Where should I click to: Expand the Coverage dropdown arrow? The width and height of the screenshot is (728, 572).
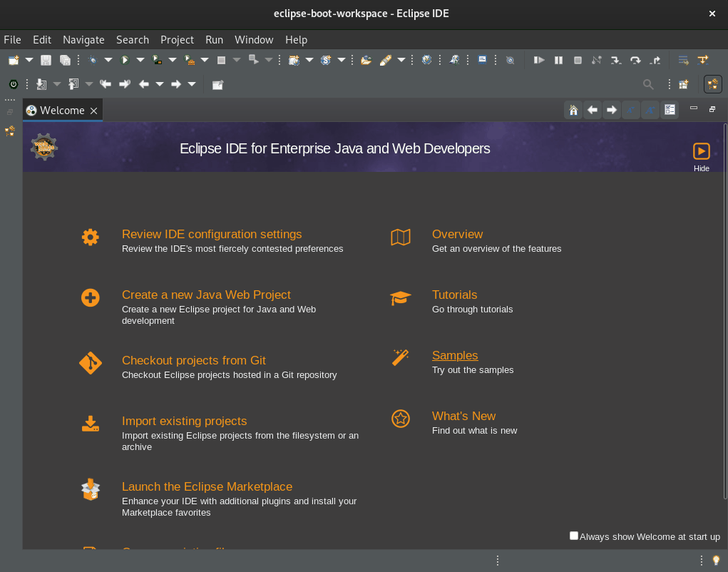pos(173,60)
